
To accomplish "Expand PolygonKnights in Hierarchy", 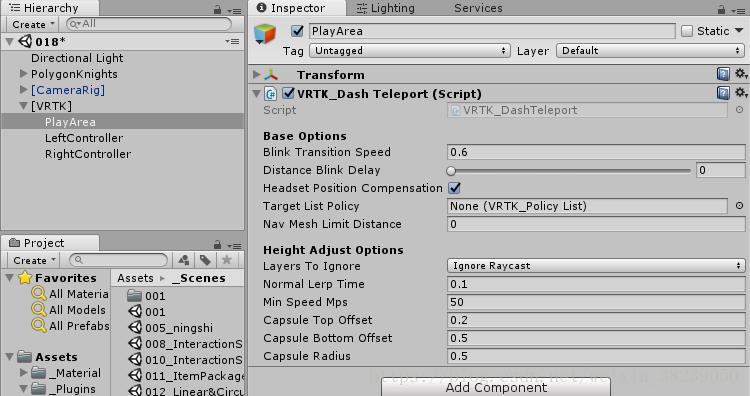I will click(23, 74).
